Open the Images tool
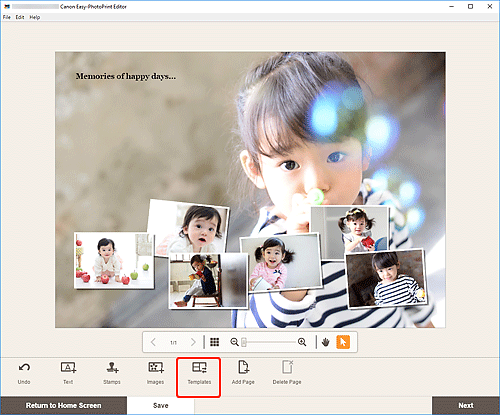The image size is (500, 415). pos(156,367)
